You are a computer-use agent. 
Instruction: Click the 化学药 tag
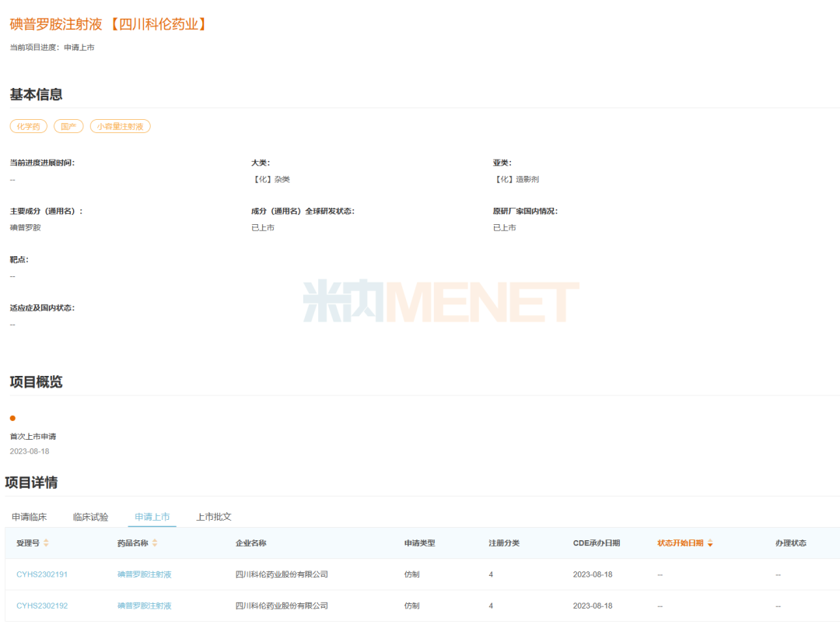click(x=29, y=127)
